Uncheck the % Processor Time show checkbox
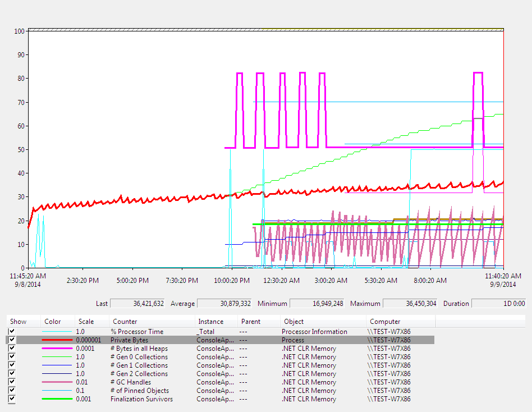This screenshot has width=532, height=412. point(12,332)
